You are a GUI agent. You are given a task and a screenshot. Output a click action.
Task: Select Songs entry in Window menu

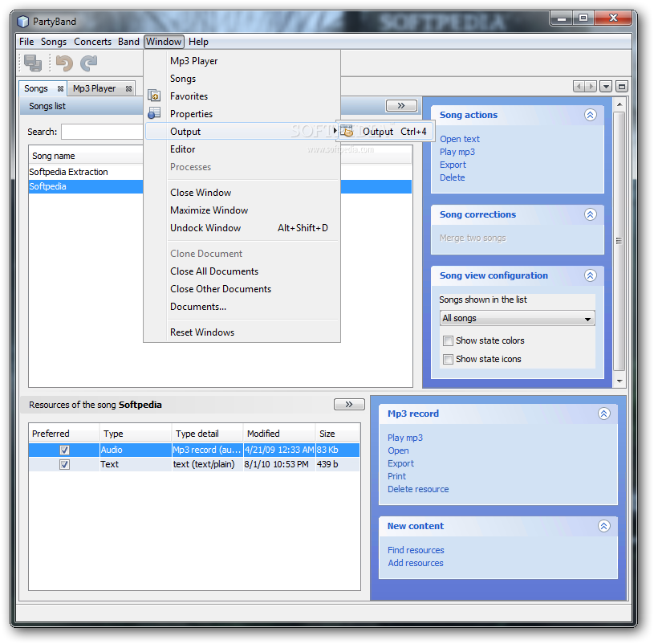pos(242,79)
